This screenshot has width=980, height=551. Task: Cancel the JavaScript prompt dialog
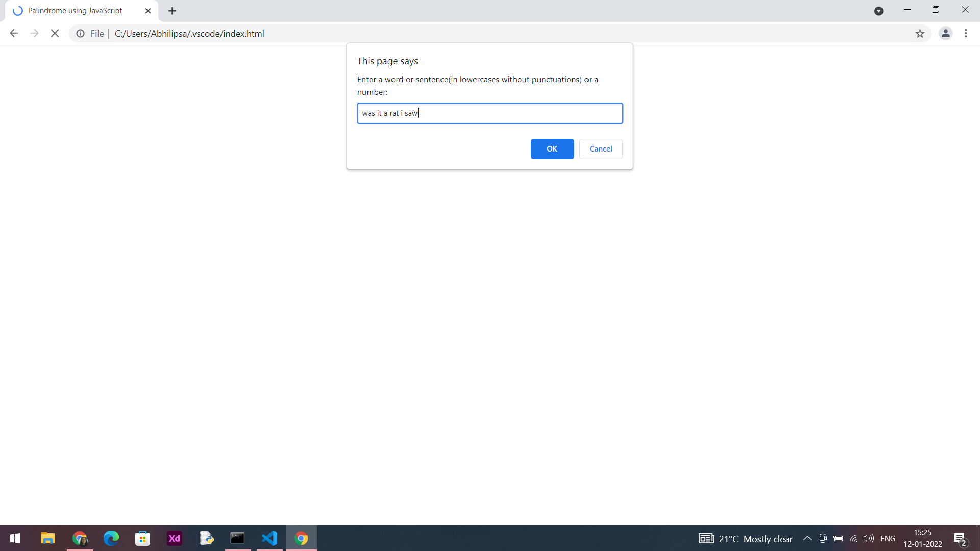click(600, 149)
